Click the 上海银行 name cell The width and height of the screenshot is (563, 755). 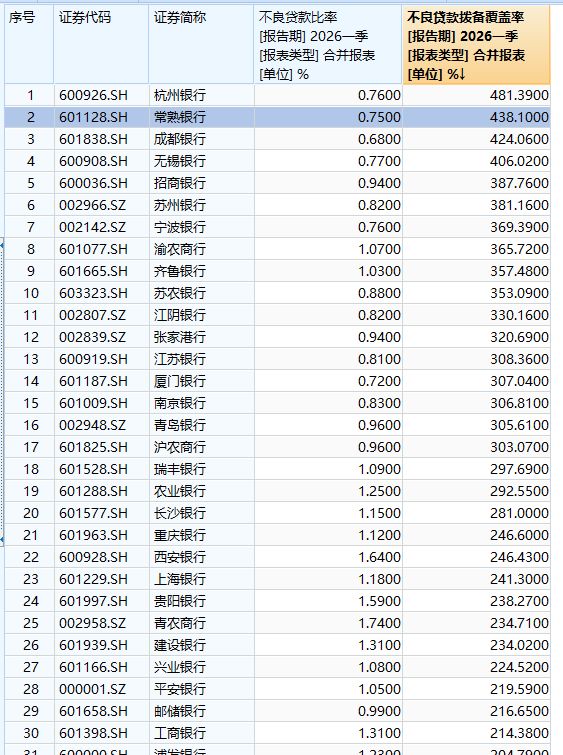pyautogui.click(x=180, y=579)
